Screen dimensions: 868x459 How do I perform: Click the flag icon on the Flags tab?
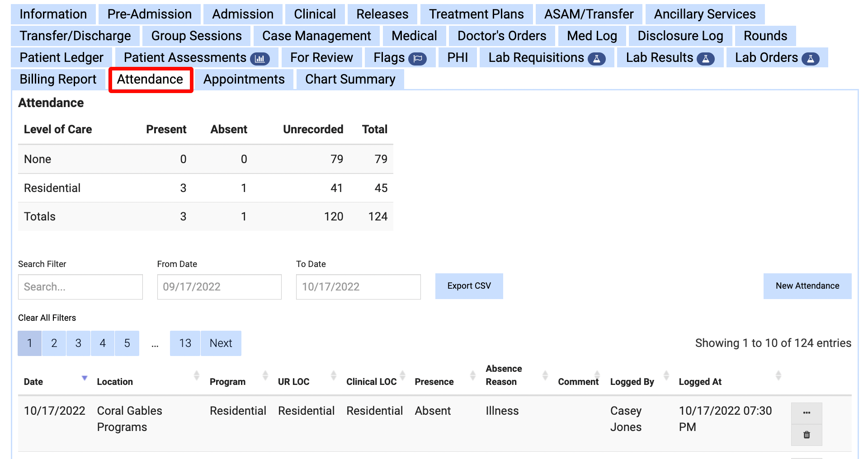pos(417,59)
